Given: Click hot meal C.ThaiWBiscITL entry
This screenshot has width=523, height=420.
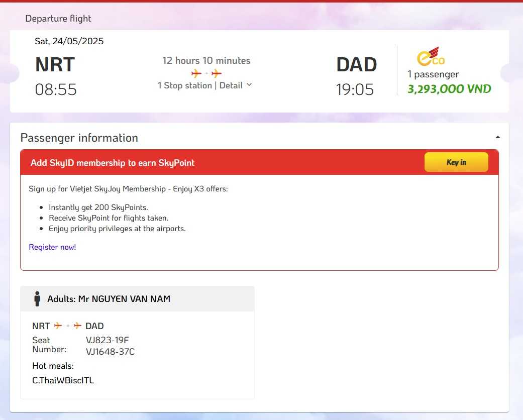Looking at the screenshot, I should tap(63, 380).
